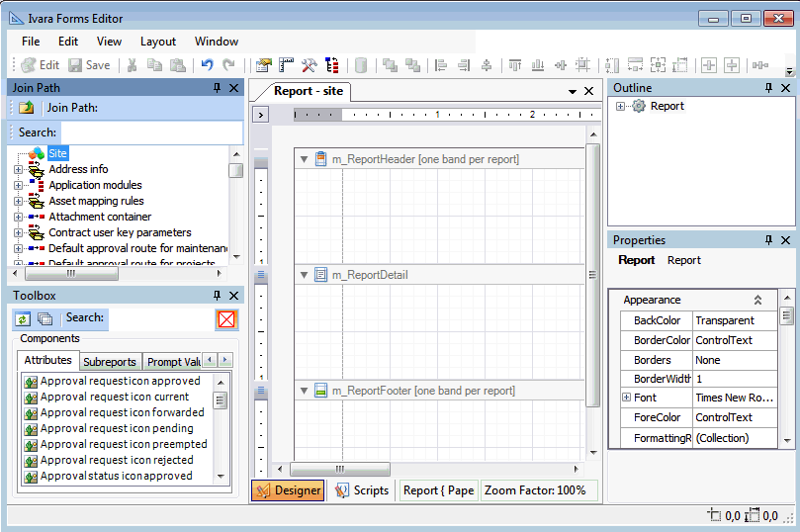Switch to the Scripts view

coord(362,490)
